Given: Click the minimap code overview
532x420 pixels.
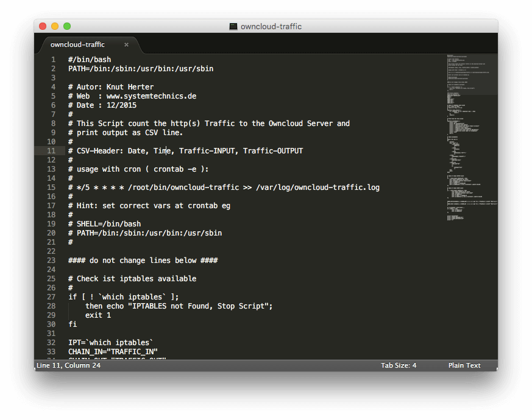Looking at the screenshot, I should [472, 138].
